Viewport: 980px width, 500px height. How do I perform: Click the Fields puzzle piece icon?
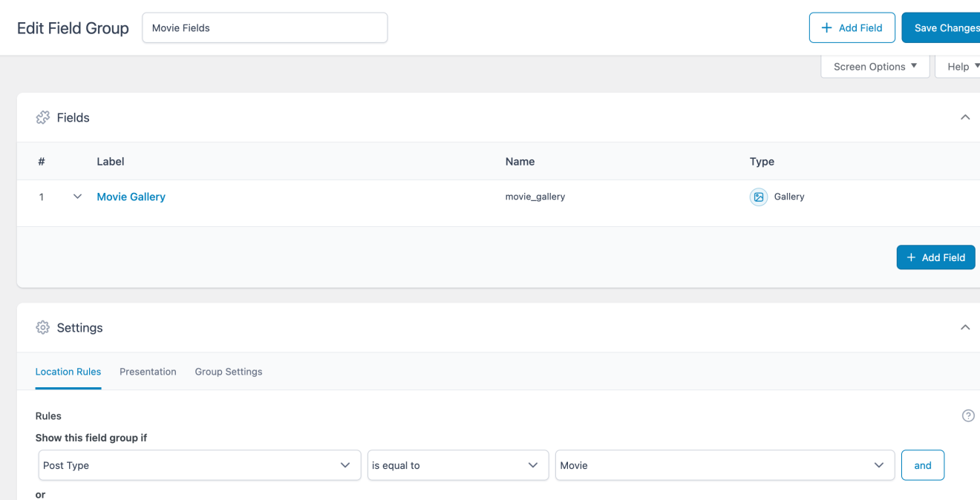point(43,118)
